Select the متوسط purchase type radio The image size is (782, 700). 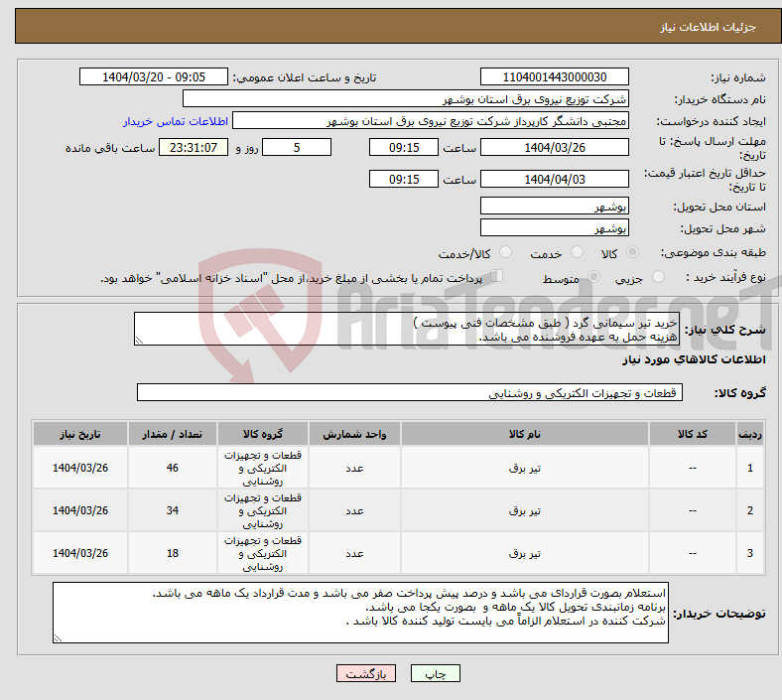(x=593, y=277)
